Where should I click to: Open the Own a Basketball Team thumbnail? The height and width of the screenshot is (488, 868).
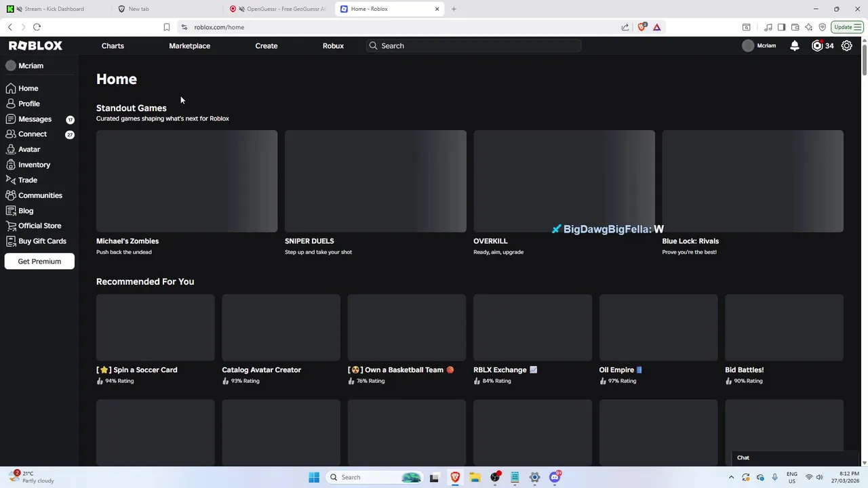407,327
